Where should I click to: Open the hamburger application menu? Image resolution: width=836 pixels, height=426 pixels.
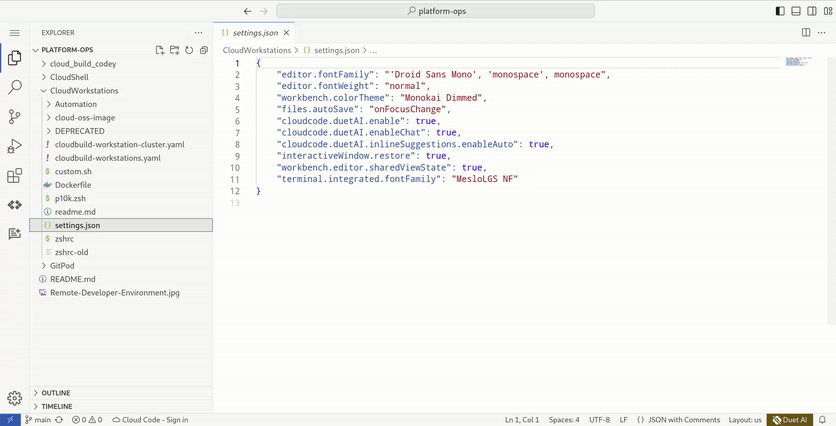14,33
